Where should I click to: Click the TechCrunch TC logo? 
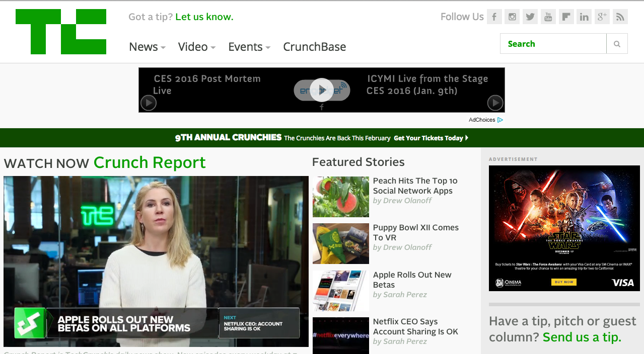tap(61, 32)
